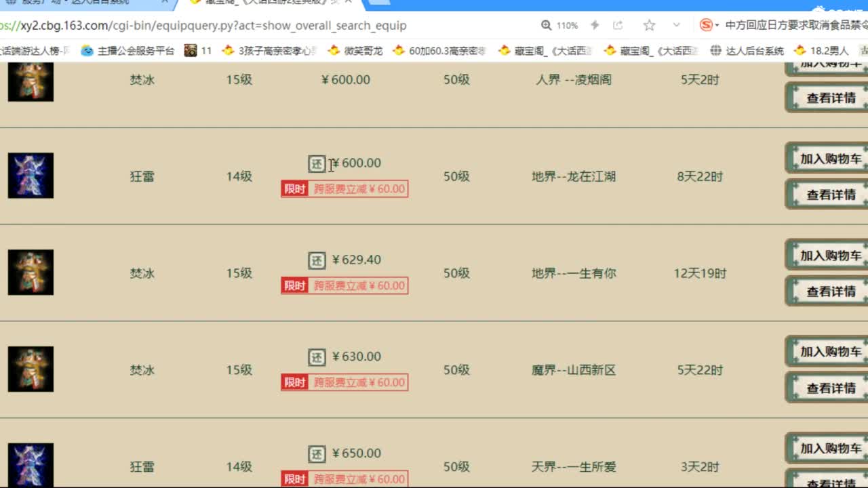Open bookmark 达人后台系统
Image resolution: width=868 pixels, height=488 pixels.
[x=747, y=51]
